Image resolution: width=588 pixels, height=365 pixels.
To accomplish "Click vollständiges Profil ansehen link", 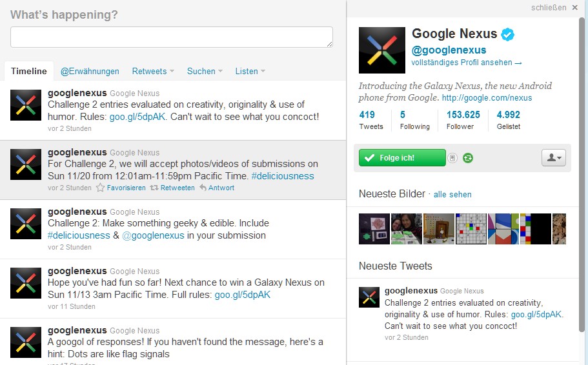I will click(466, 63).
